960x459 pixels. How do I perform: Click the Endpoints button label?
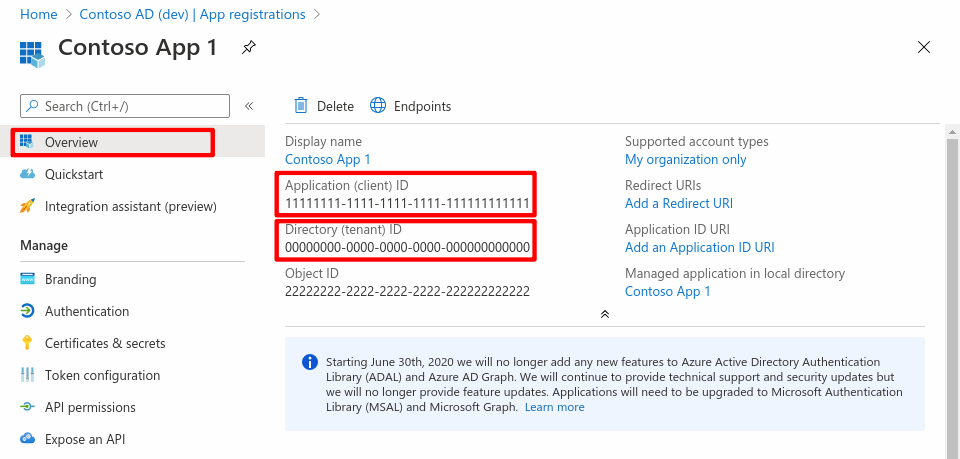[x=422, y=106]
